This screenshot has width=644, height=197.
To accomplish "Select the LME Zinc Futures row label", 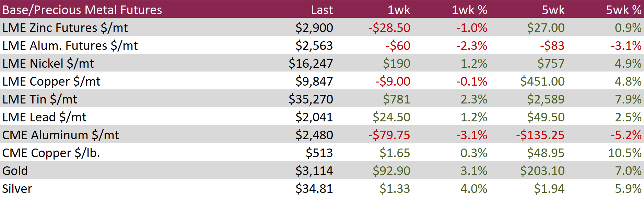I will (65, 28).
